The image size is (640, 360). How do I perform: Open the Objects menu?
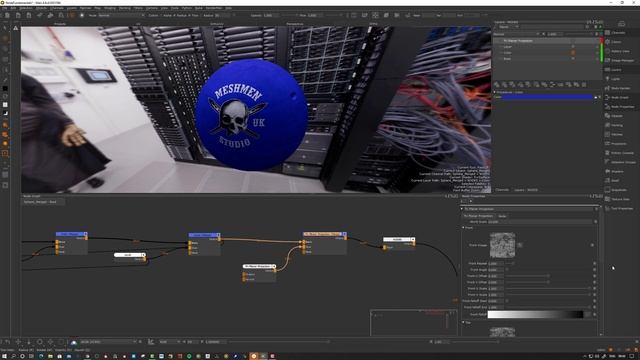point(41,8)
